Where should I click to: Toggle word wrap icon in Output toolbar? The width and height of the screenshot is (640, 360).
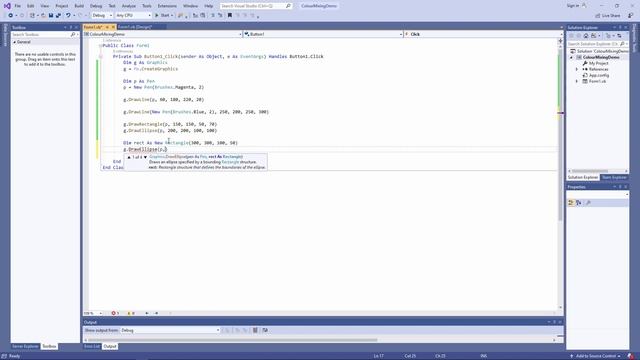tap(265, 330)
